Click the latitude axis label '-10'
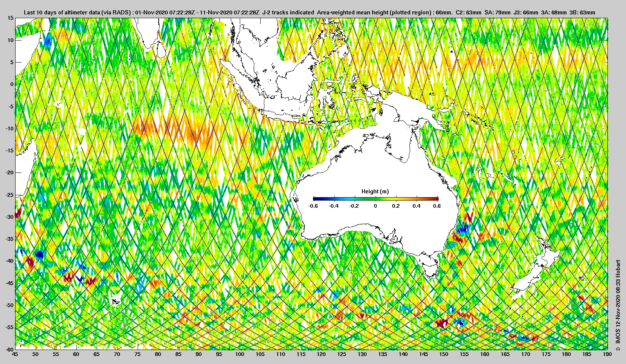Image resolution: width=626 pixels, height=364 pixels. (x=9, y=129)
